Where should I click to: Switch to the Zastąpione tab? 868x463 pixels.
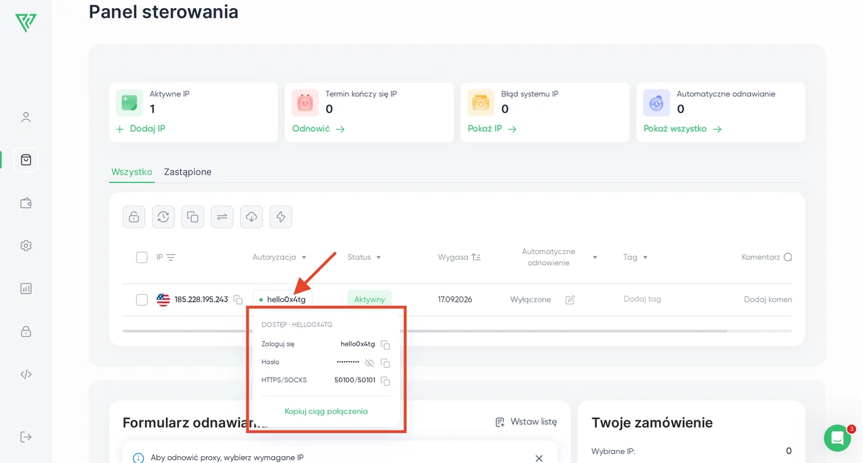(188, 172)
